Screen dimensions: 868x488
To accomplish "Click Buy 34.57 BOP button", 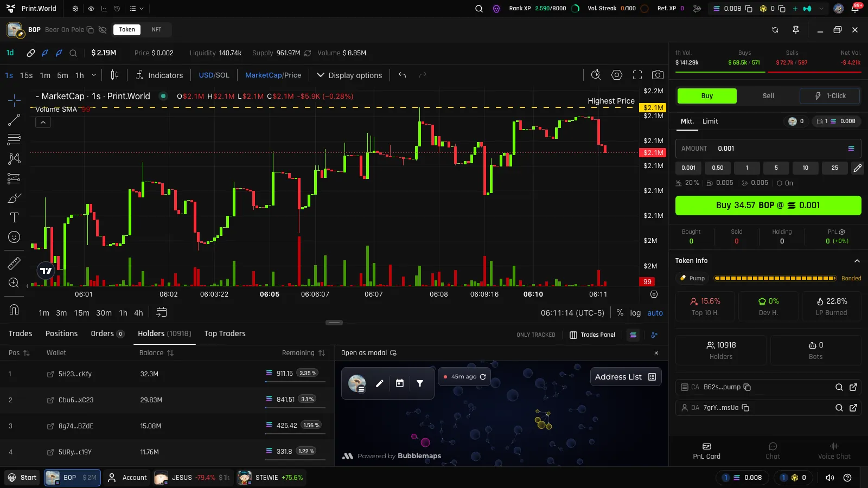I will point(768,206).
